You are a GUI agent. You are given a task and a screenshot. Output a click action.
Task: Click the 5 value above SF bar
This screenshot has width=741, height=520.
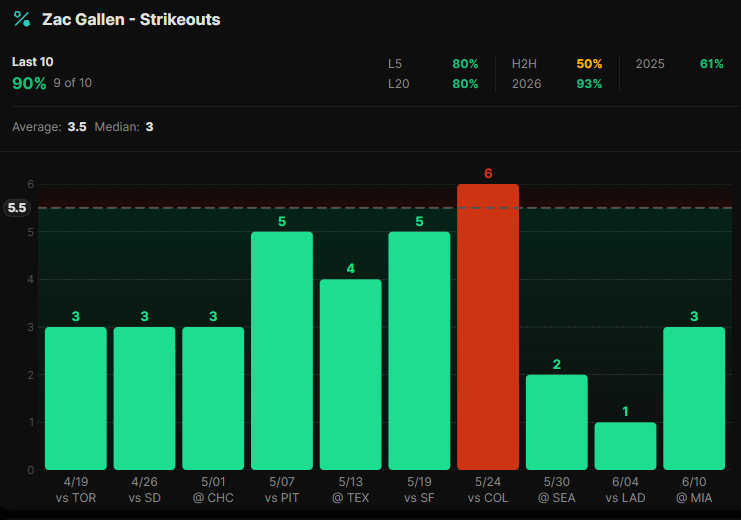tap(419, 221)
